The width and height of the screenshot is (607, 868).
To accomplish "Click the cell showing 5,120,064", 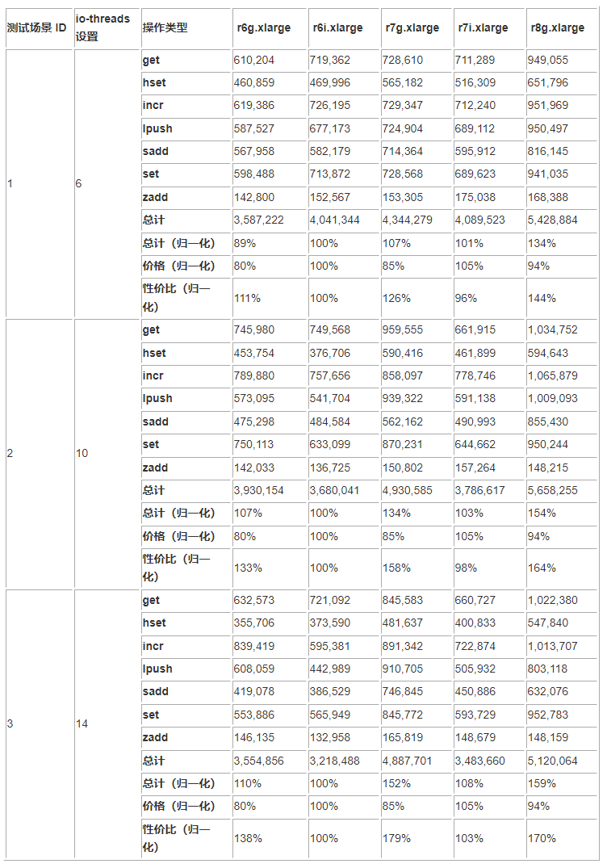I will pyautogui.click(x=552, y=761).
